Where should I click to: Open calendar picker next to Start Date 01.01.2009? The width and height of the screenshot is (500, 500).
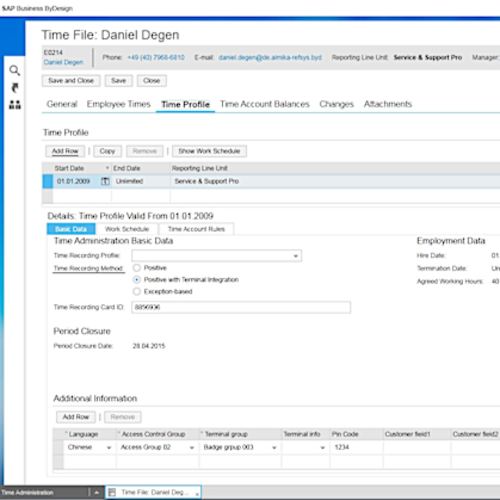[x=105, y=181]
